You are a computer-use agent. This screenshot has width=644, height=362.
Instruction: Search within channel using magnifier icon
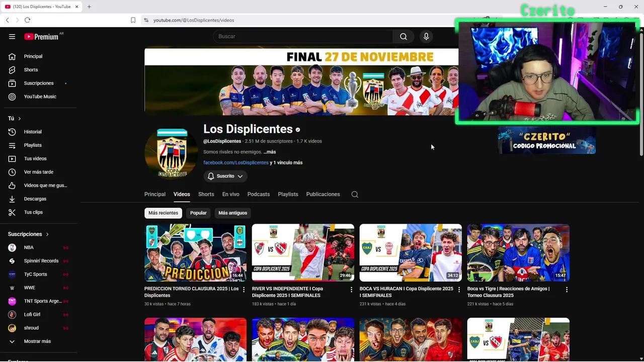[x=355, y=194]
